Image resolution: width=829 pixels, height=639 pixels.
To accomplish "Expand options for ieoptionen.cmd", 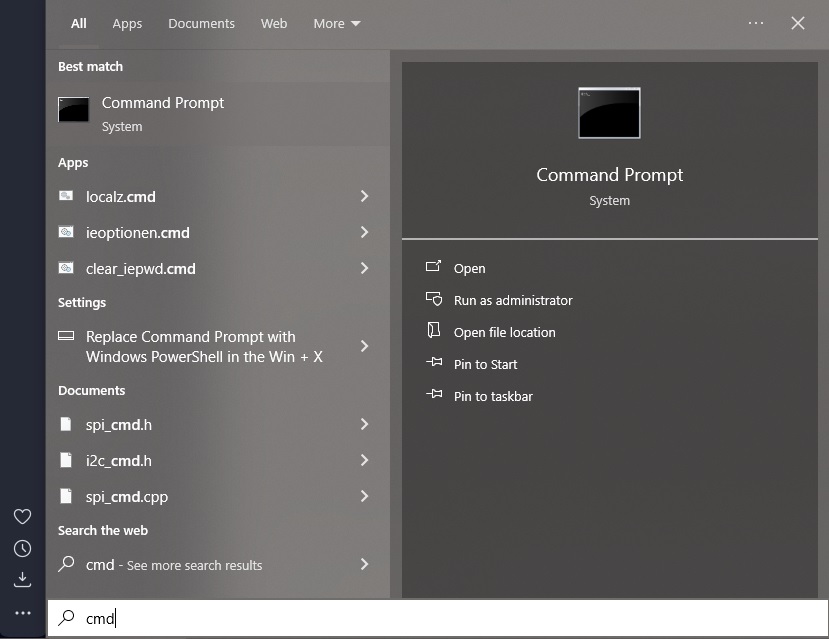I will pos(364,232).
